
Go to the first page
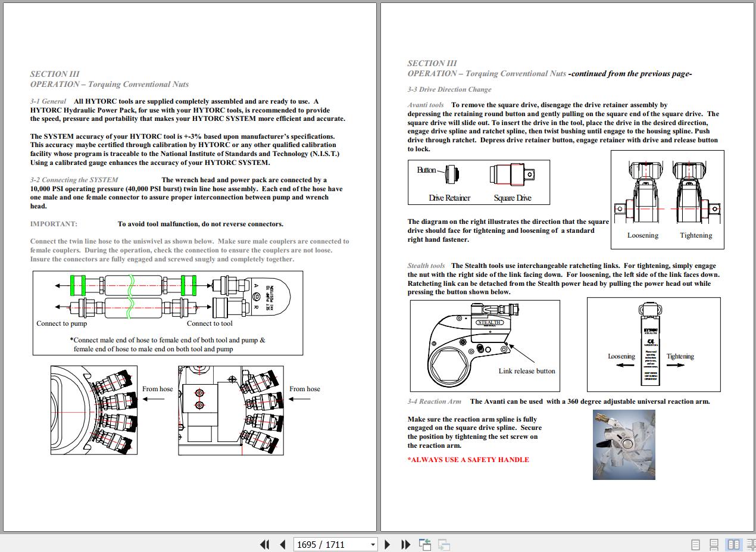click(265, 544)
